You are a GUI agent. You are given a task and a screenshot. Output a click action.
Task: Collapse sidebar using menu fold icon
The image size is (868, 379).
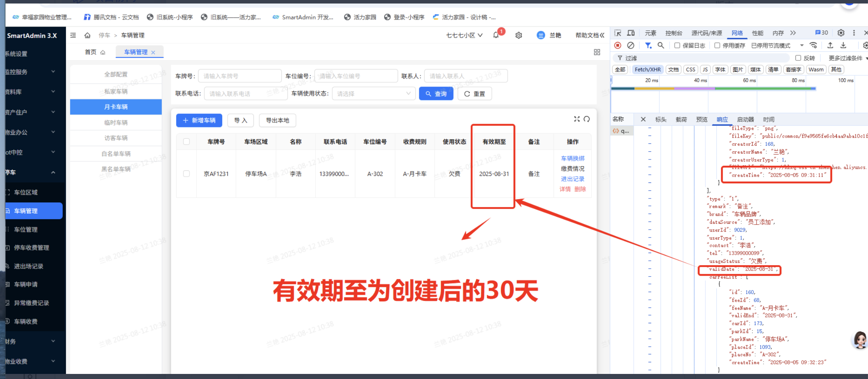(73, 35)
